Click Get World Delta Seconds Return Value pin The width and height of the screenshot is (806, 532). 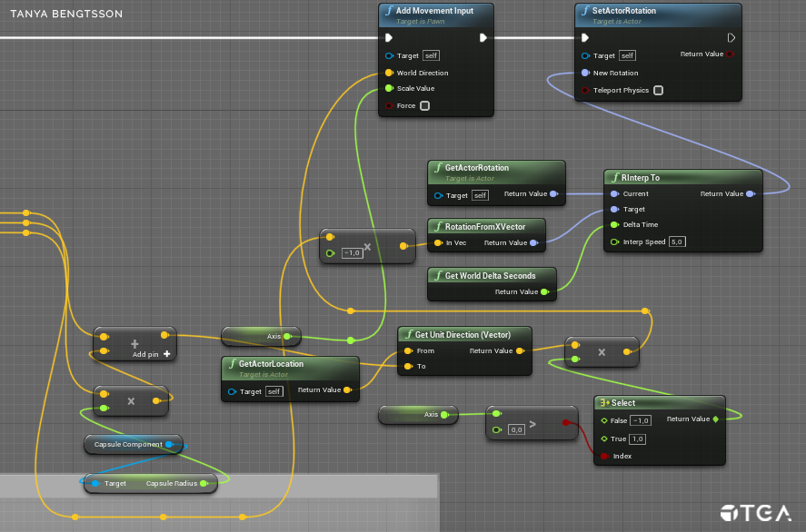(x=544, y=291)
